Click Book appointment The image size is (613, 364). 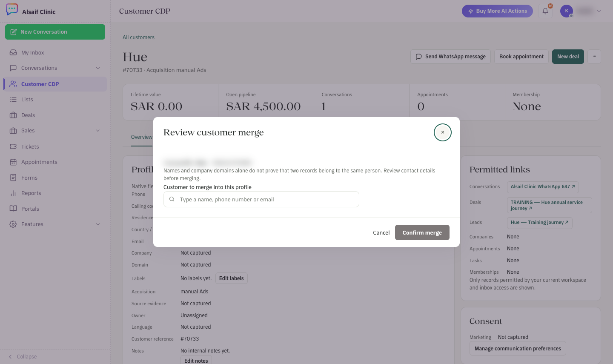521,57
